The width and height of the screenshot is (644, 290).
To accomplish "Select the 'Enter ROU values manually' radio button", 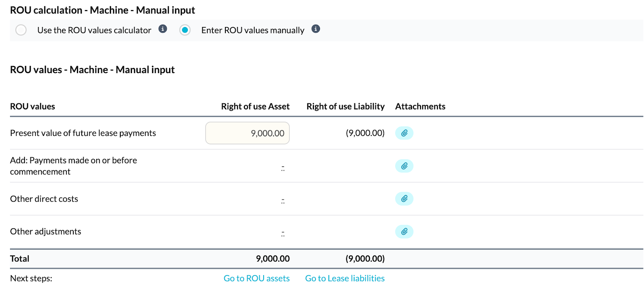I will [185, 30].
